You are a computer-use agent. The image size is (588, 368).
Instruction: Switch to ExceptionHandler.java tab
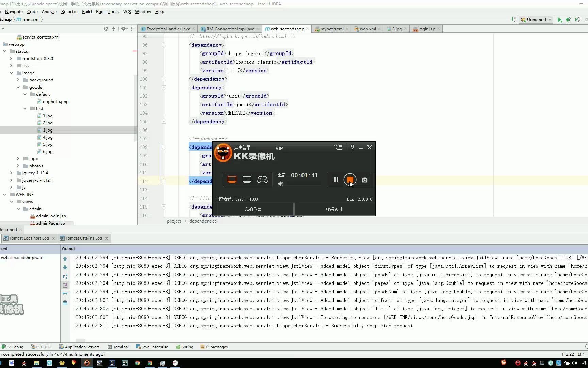click(168, 29)
